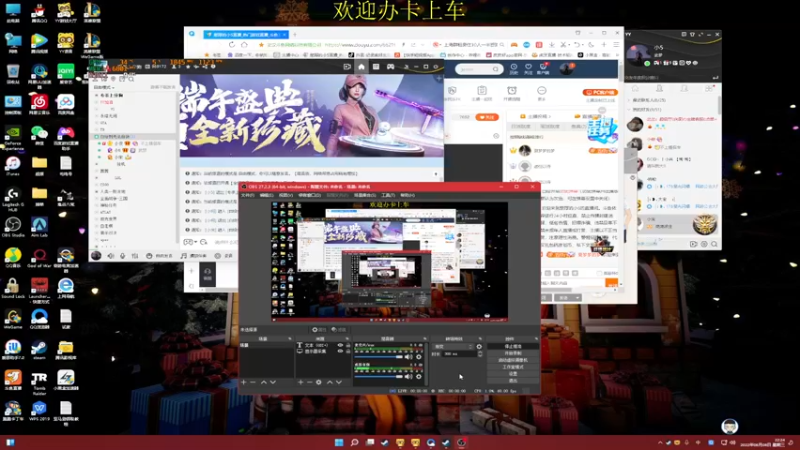Click the Filters button above OBS sources panel

tap(339, 330)
